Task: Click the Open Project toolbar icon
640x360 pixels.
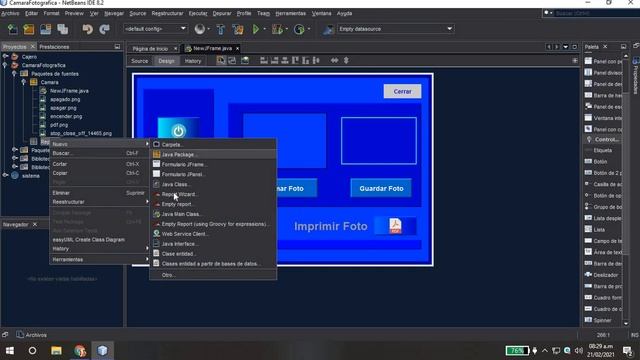Action: point(46,29)
